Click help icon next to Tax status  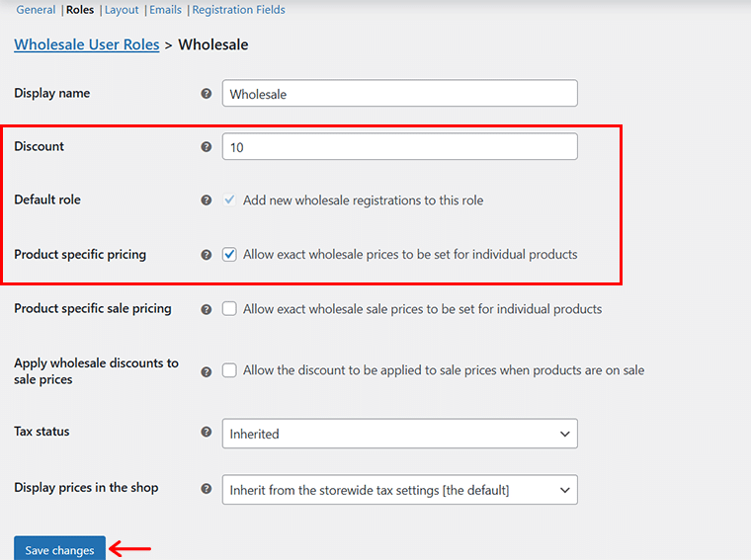pyautogui.click(x=206, y=432)
